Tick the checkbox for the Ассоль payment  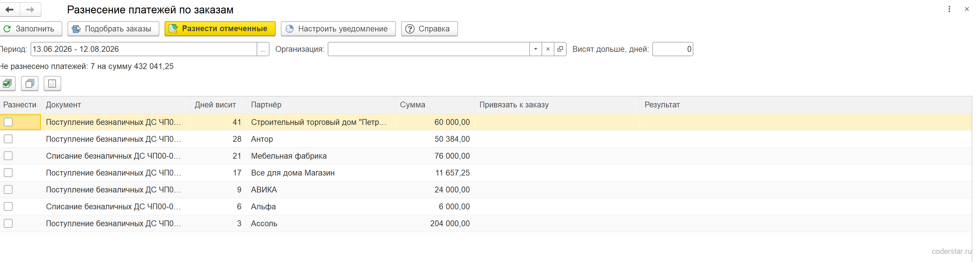point(8,223)
